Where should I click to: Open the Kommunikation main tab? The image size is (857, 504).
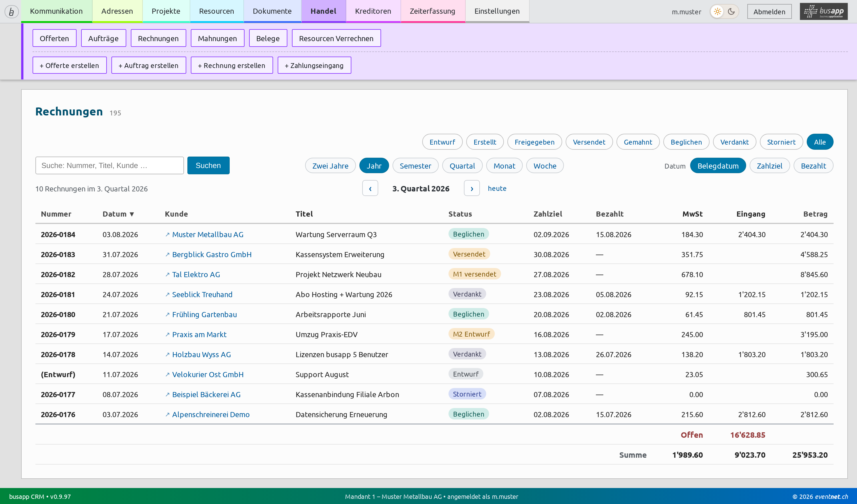coord(57,11)
